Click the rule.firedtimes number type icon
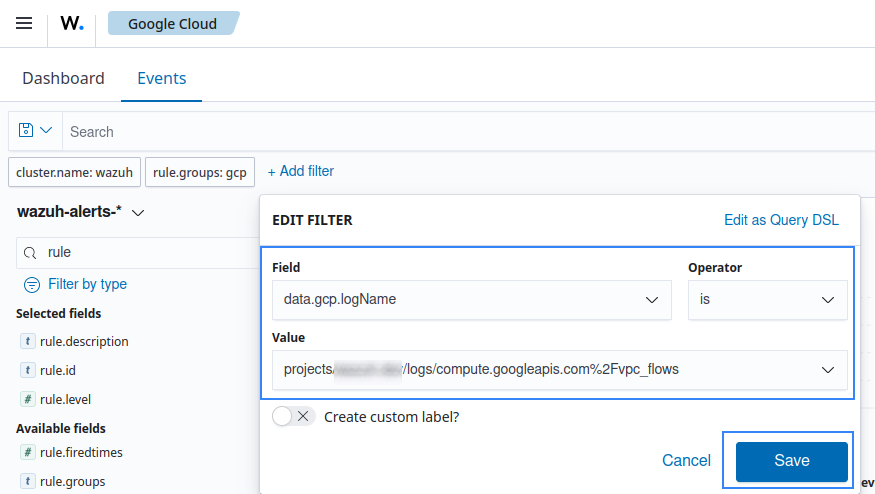This screenshot has width=875, height=494. point(28,452)
